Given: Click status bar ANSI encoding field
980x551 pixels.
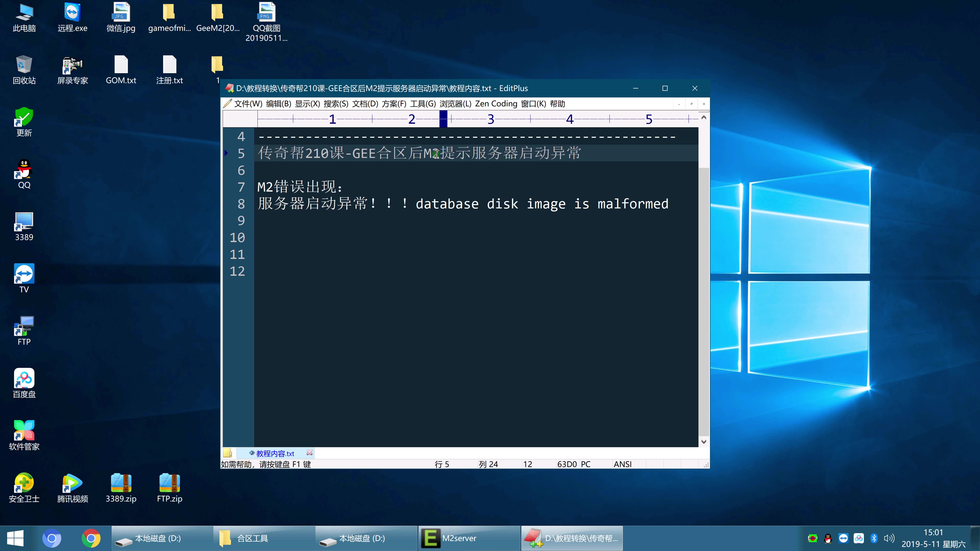Looking at the screenshot, I should pos(623,464).
